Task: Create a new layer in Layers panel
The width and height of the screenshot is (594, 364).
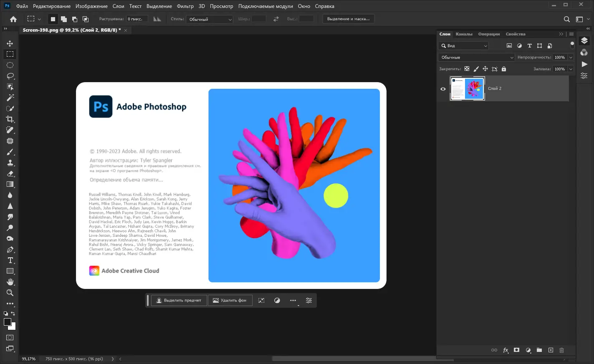Action: 551,350
